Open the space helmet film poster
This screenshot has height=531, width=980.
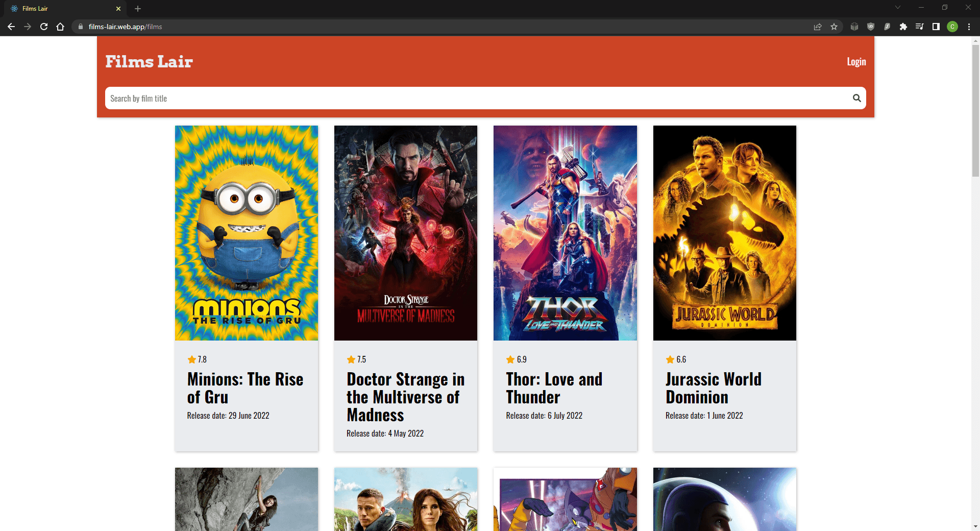pyautogui.click(x=725, y=499)
